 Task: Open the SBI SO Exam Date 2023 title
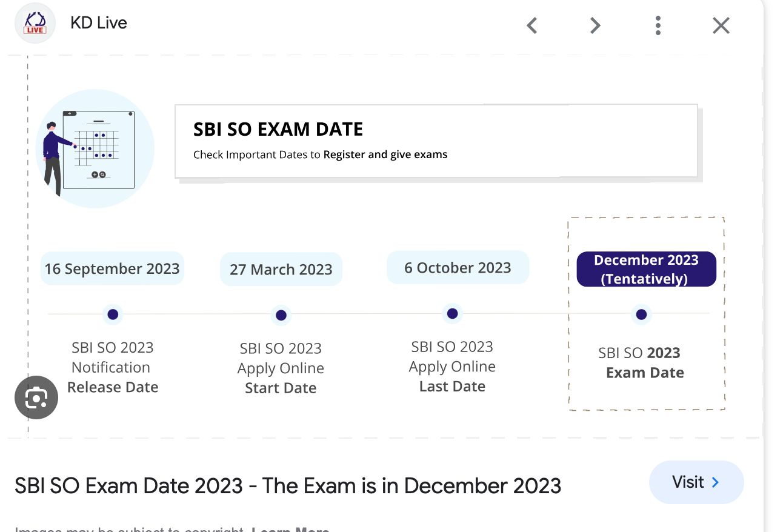(288, 486)
